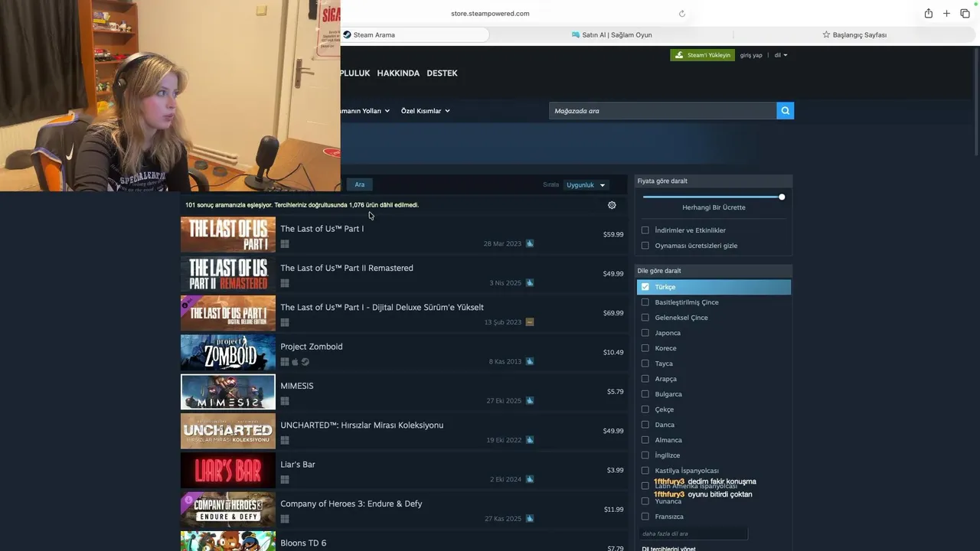Switch to Satın Al | Sağlam Oyun tab
Screen dimensions: 980x551
(x=611, y=34)
